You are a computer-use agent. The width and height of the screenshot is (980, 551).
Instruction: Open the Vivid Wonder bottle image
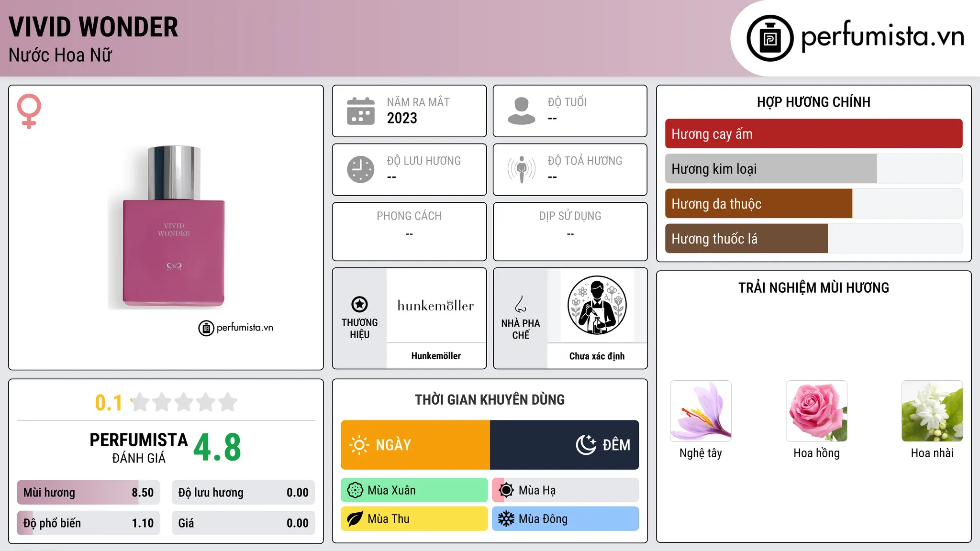167,227
